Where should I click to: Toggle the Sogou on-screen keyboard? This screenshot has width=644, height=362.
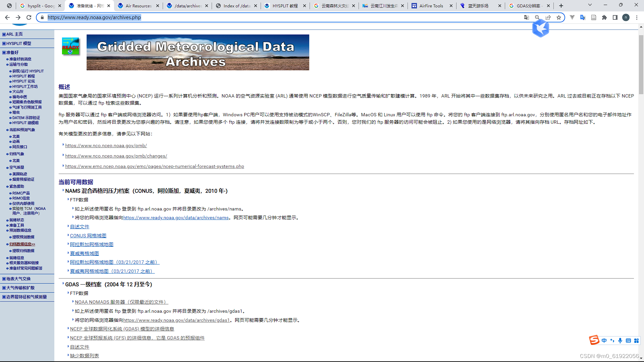click(x=628, y=341)
